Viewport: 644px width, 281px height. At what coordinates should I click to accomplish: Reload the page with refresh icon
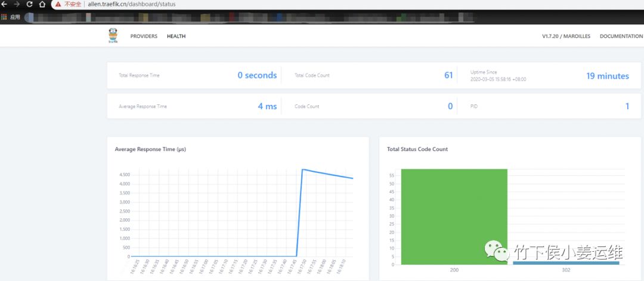pos(29,4)
